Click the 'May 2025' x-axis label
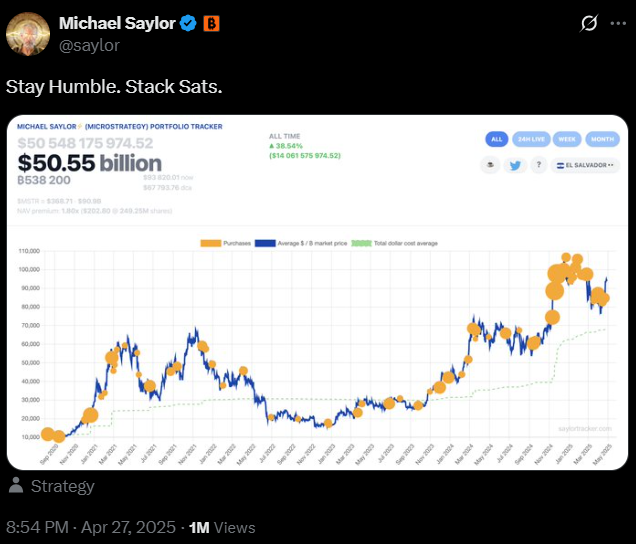This screenshot has height=544, width=636. click(604, 454)
